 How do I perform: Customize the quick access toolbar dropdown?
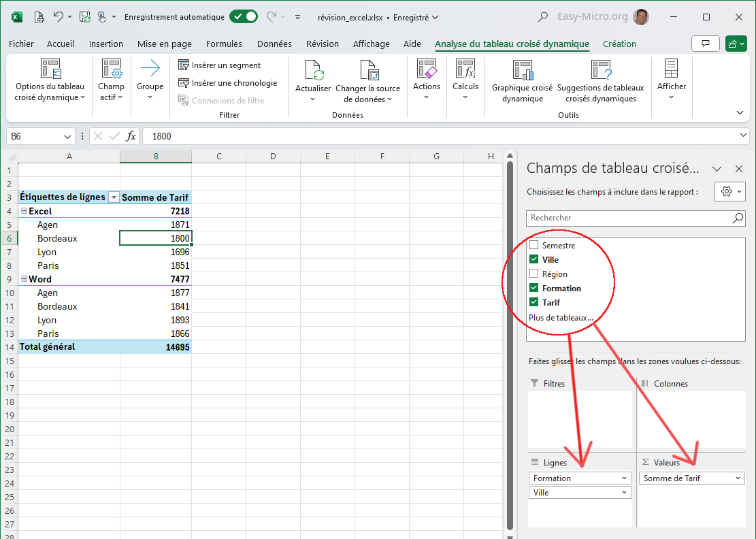coord(298,17)
